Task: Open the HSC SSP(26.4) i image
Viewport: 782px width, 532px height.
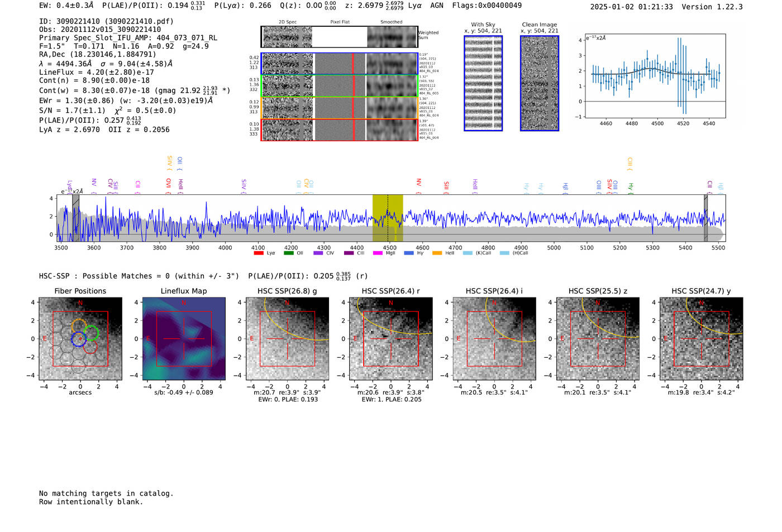Action: (494, 339)
